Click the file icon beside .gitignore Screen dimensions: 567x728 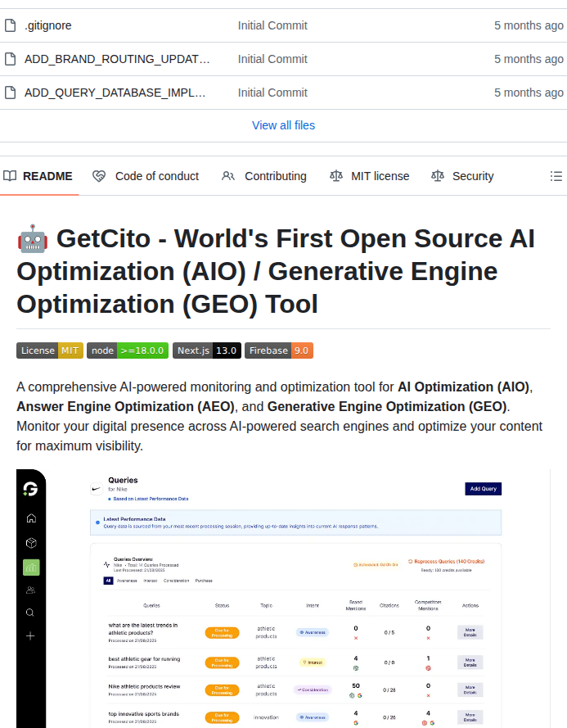[x=10, y=25]
